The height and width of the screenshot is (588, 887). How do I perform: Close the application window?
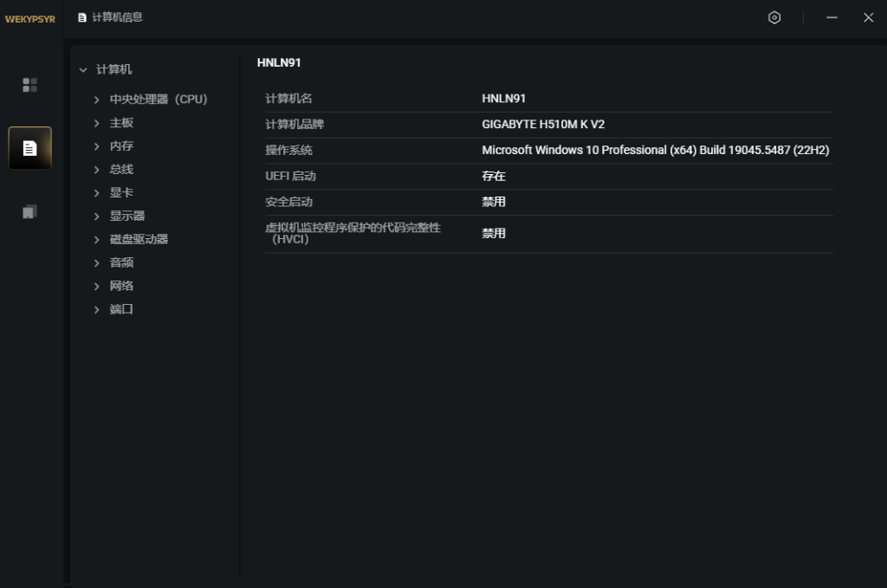point(868,17)
